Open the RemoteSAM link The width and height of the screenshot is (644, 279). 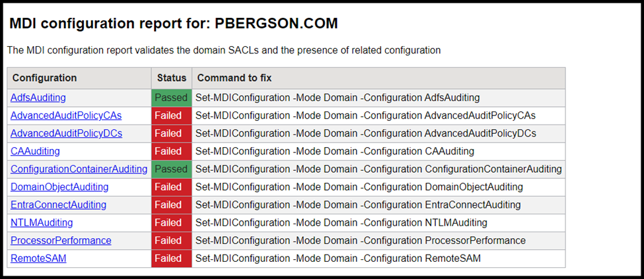[38, 259]
